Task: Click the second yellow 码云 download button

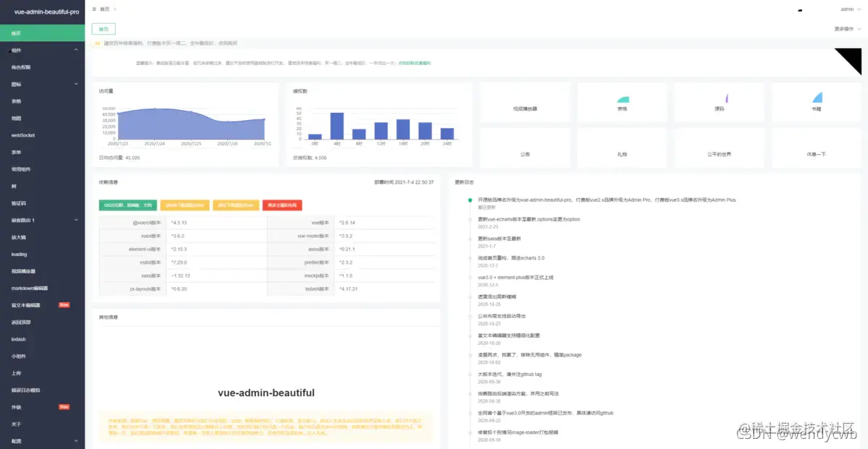Action: [x=236, y=205]
